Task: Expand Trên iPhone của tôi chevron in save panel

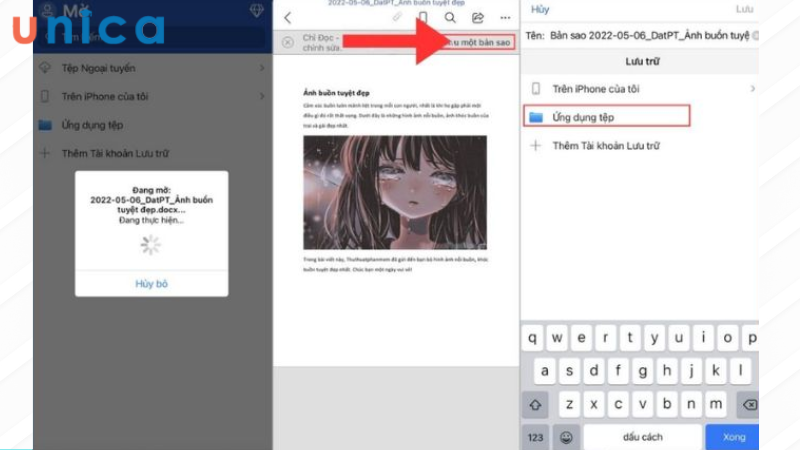Action: tap(752, 89)
